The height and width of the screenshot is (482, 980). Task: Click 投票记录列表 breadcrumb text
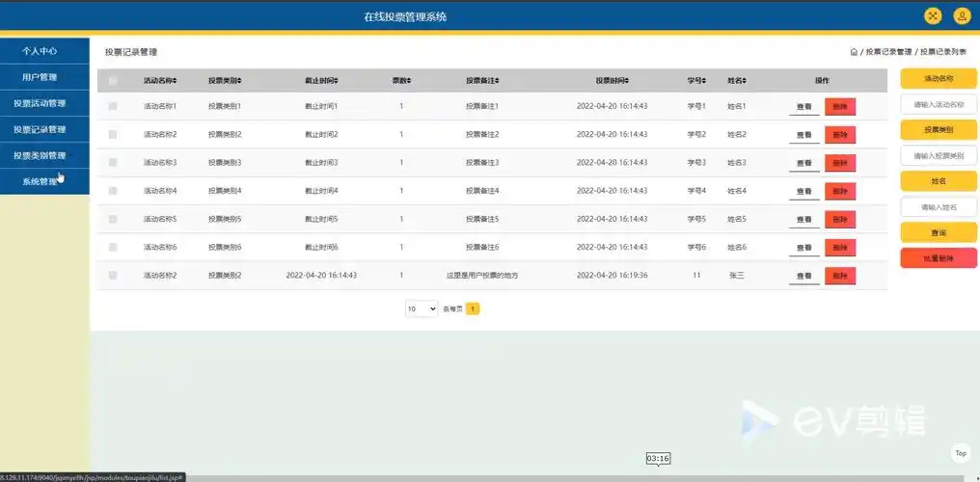coord(943,52)
